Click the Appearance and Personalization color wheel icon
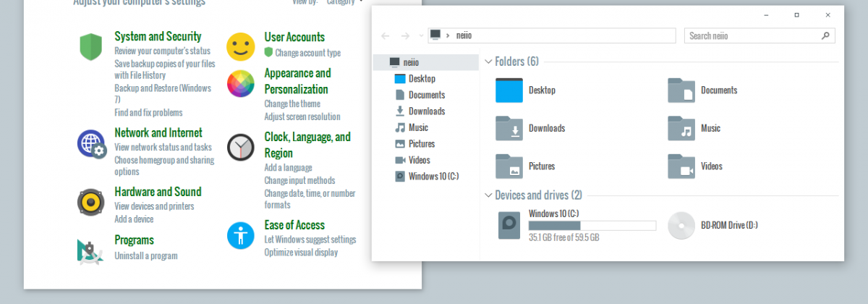868x304 pixels. point(241,83)
